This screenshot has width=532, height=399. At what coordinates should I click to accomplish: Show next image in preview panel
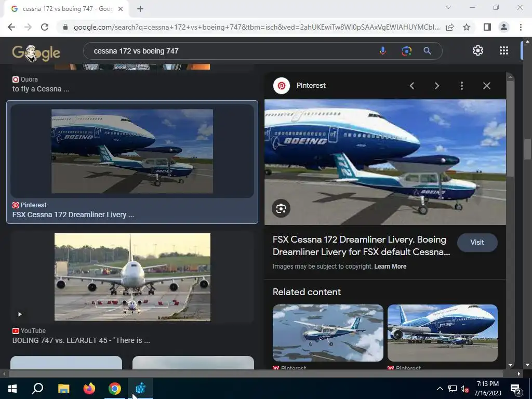(436, 86)
